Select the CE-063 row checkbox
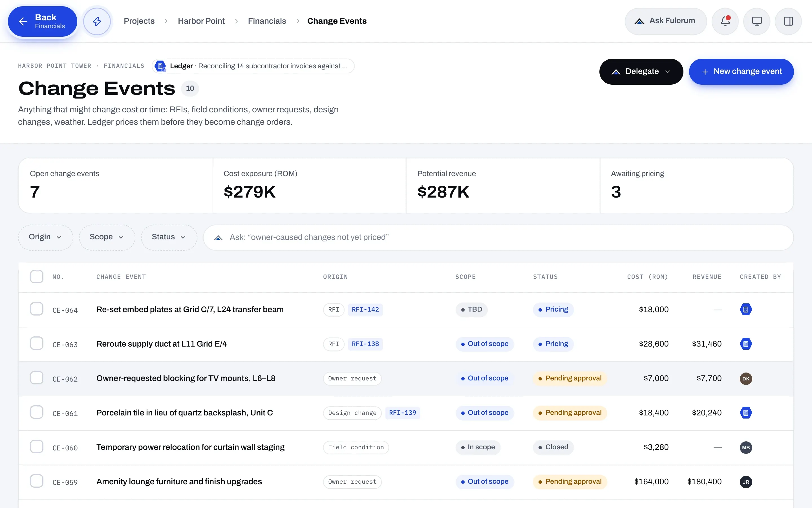 [37, 343]
